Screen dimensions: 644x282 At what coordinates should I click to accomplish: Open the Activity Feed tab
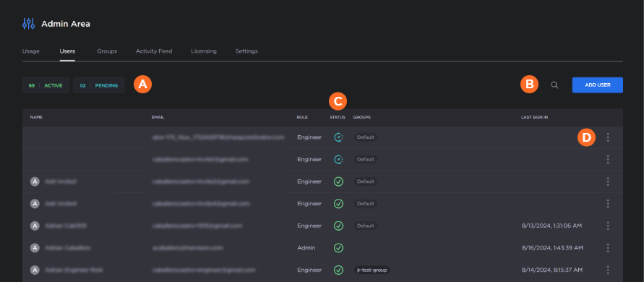pos(154,51)
